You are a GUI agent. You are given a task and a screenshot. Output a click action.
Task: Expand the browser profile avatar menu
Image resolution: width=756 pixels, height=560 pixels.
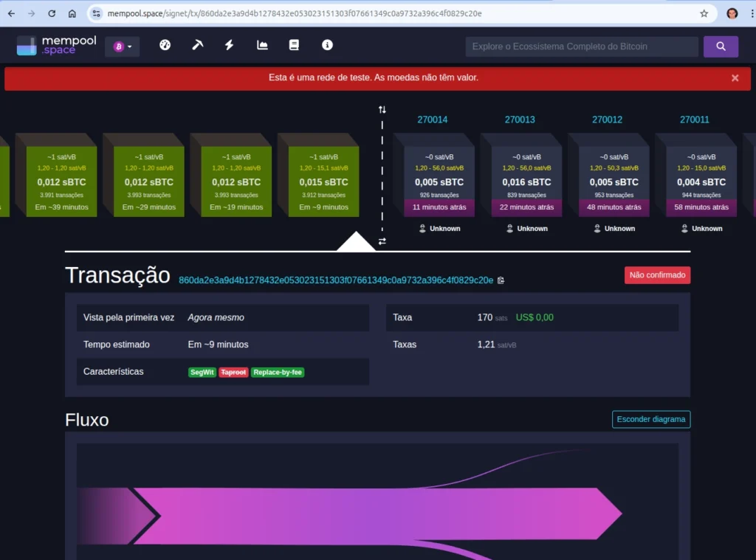[731, 13]
